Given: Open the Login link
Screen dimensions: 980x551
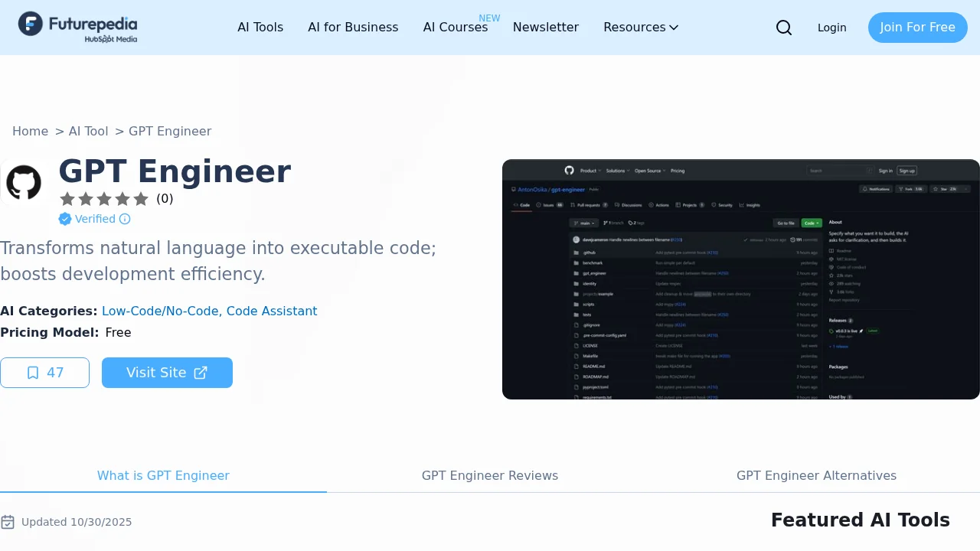Looking at the screenshot, I should click(x=831, y=28).
